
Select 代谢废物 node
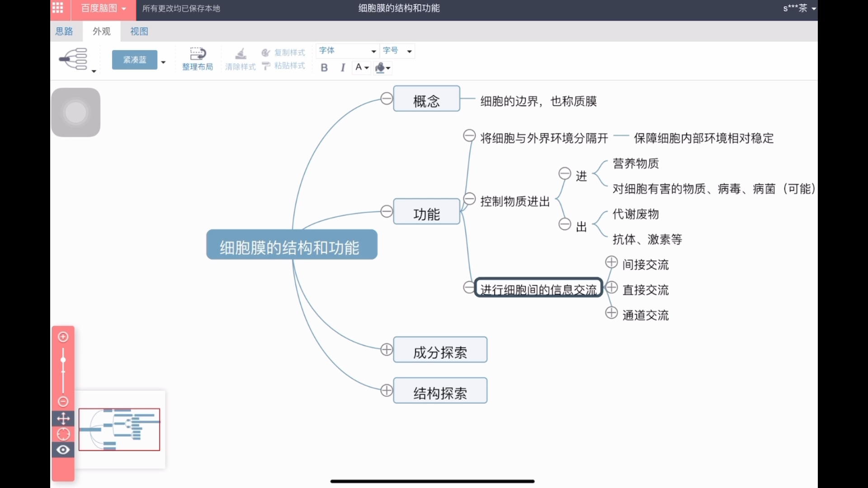tap(636, 214)
